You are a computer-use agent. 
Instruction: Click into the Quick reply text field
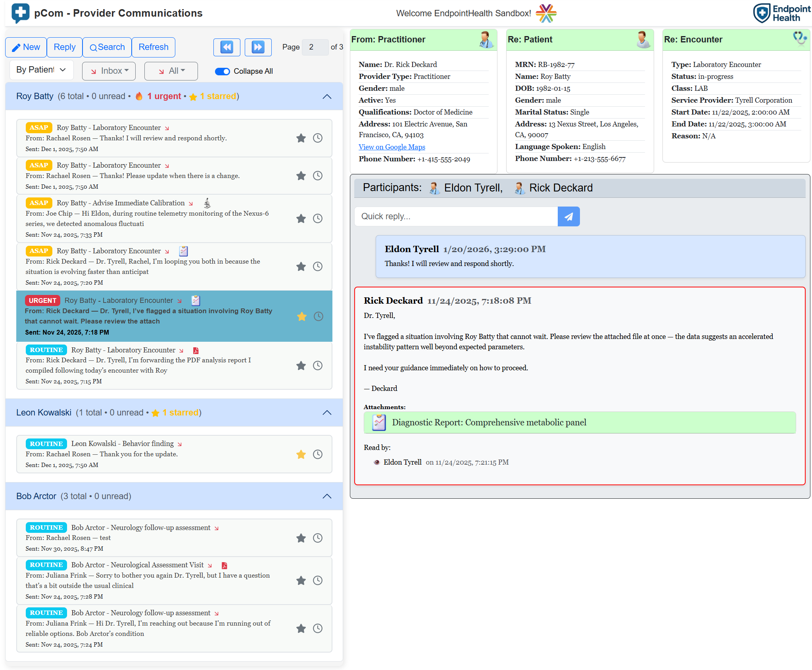click(455, 216)
